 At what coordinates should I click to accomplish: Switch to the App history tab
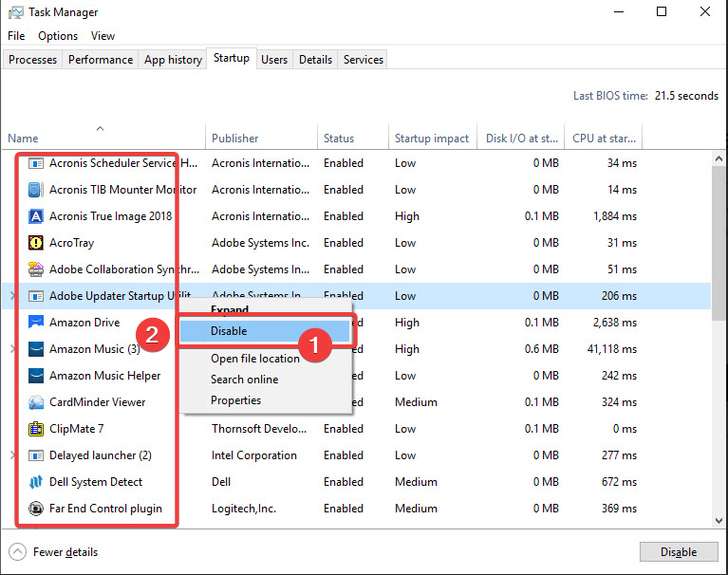tap(173, 60)
